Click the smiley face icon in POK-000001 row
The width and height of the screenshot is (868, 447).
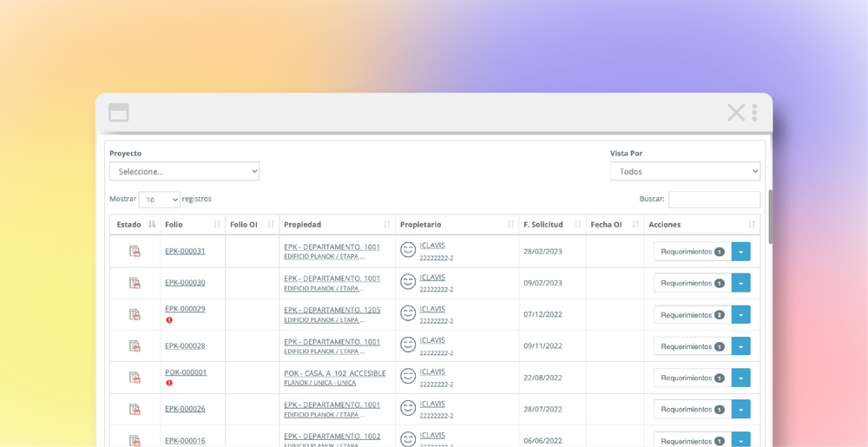408,377
